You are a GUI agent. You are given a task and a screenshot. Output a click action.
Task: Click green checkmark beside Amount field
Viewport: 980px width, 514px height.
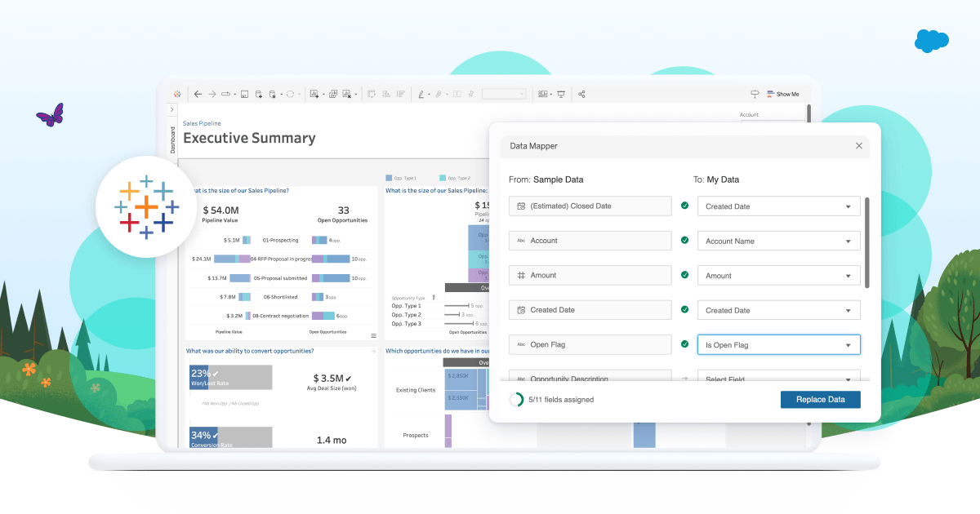pyautogui.click(x=684, y=276)
